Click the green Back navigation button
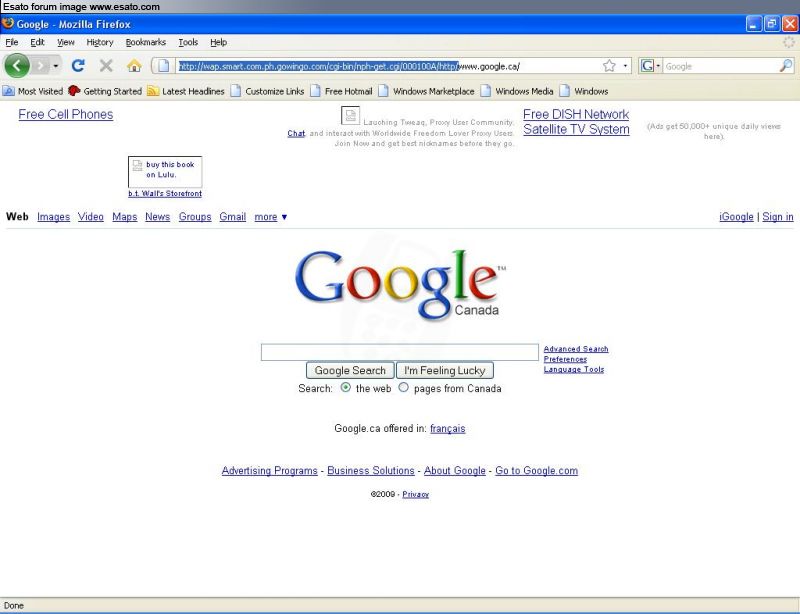The image size is (800, 614). 17,66
